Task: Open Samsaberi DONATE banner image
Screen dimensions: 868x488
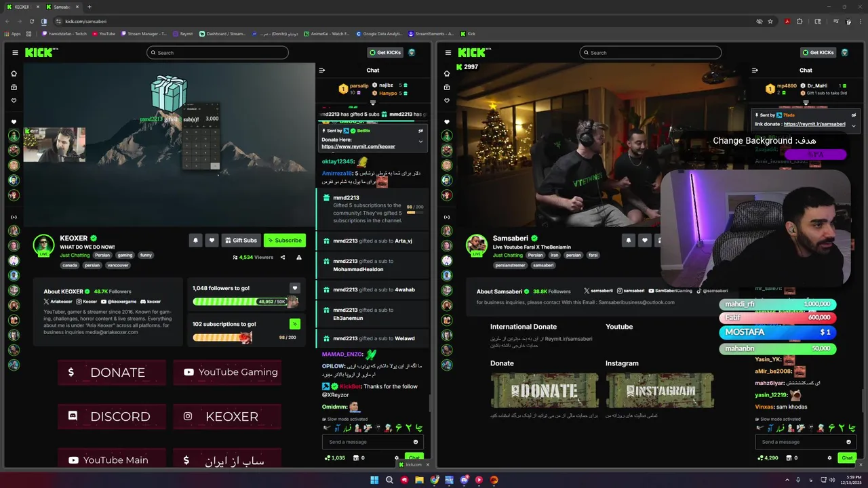Action: 544,390
